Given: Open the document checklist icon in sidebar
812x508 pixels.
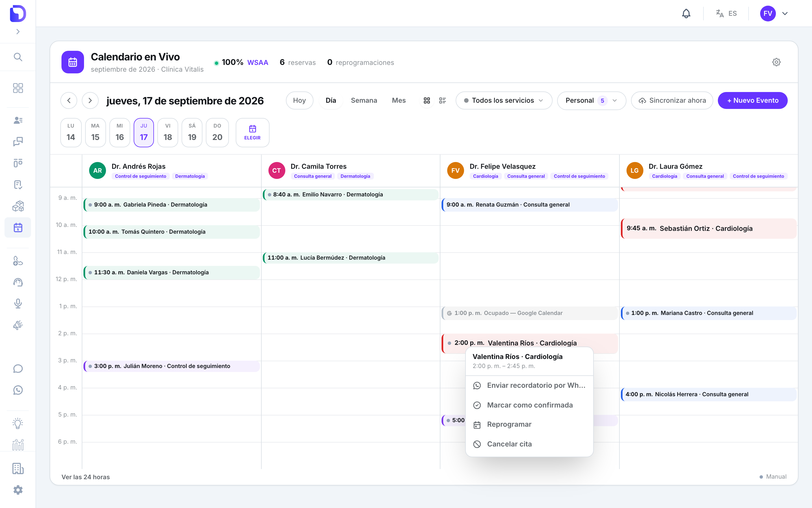Looking at the screenshot, I should tap(18, 185).
